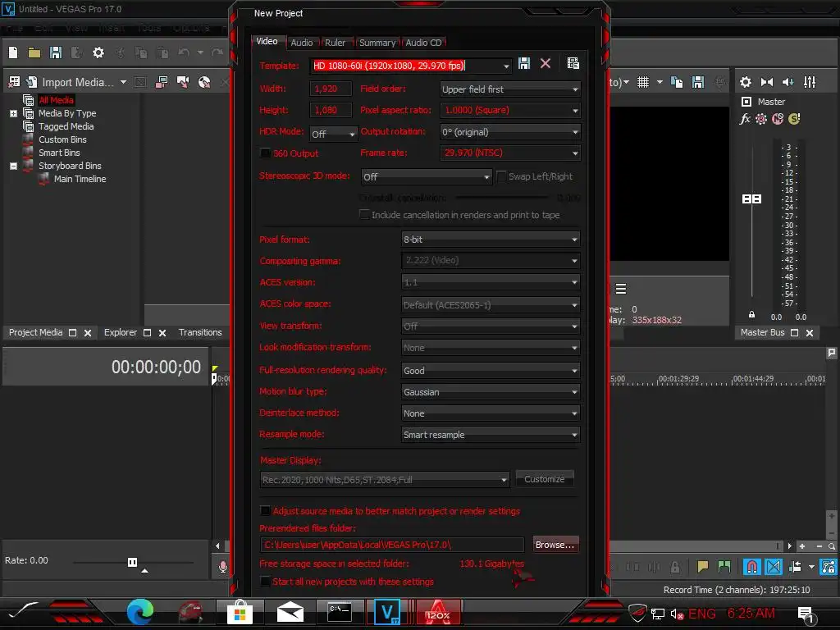The image size is (840, 630).
Task: Click the Extract Audio from CD icon
Action: tap(204, 82)
